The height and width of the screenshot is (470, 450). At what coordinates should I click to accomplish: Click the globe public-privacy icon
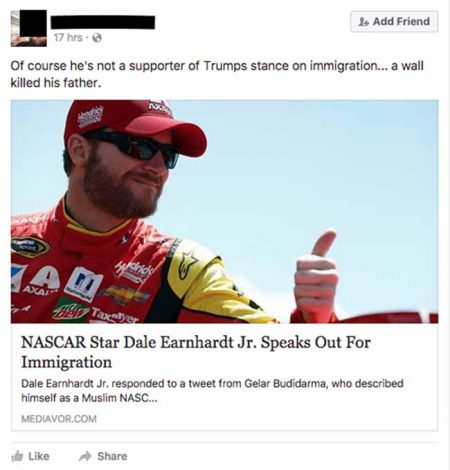click(x=97, y=38)
